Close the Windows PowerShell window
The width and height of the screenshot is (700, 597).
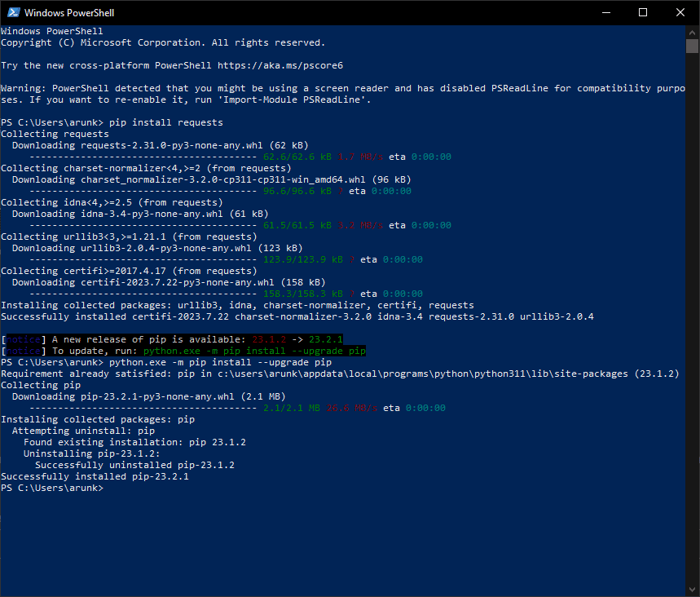coord(680,12)
